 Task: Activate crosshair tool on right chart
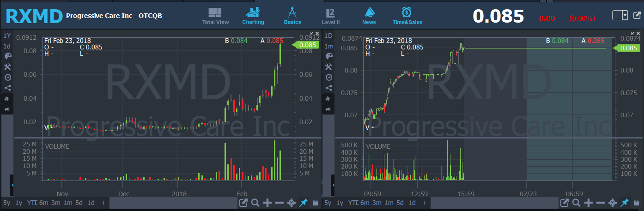point(613,203)
